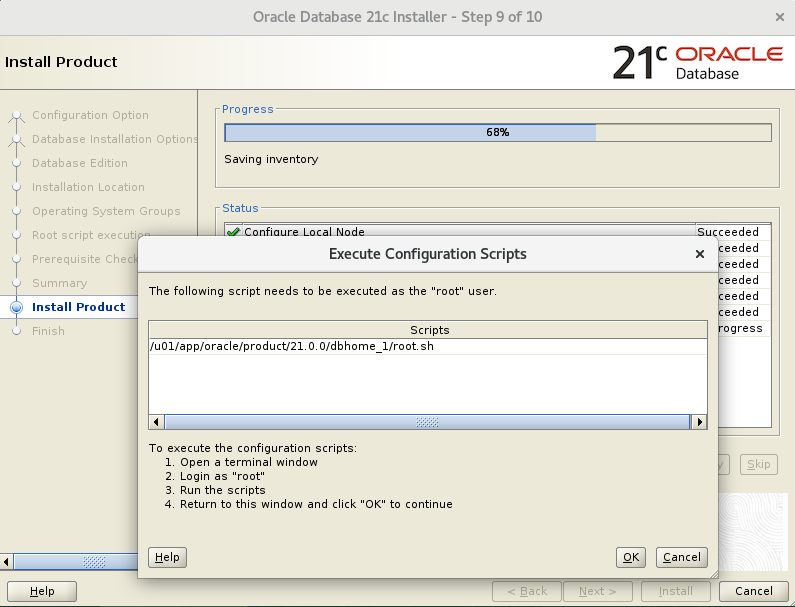Select Configuration Option step in sidebar
The image size is (795, 607).
(90, 115)
